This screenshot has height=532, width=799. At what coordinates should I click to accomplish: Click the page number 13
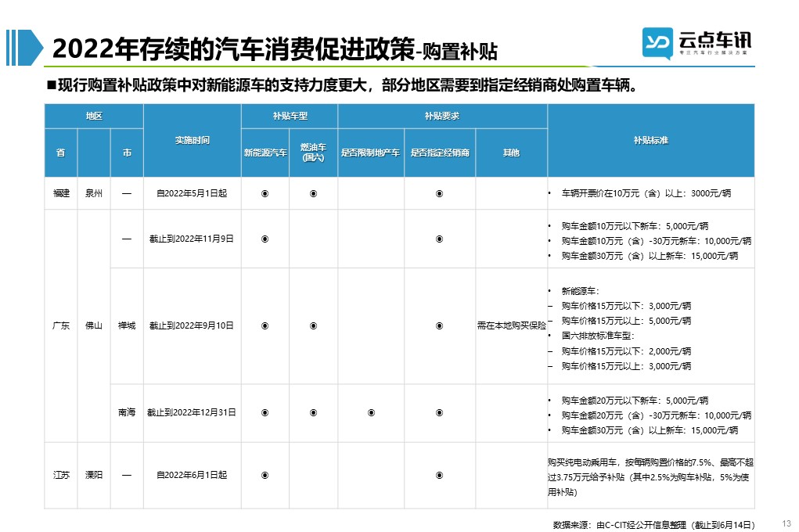[786, 523]
